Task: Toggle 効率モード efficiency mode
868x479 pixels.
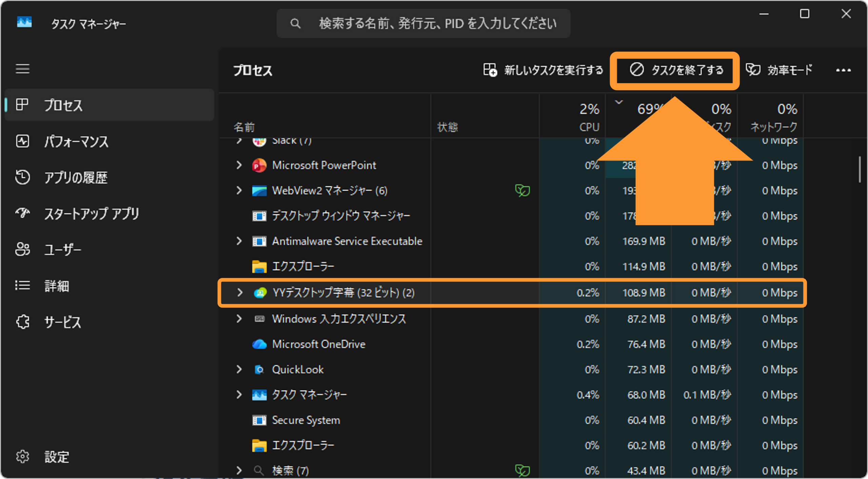Action: [x=779, y=70]
